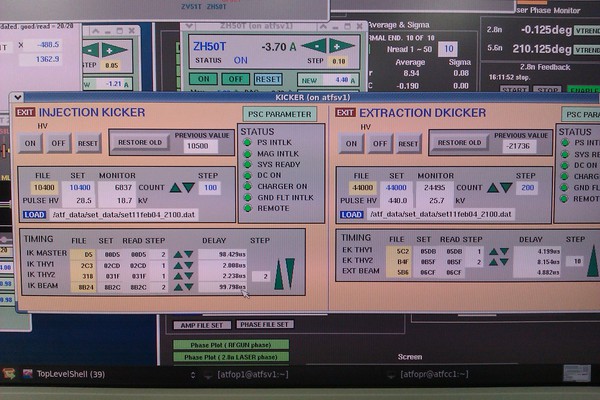This screenshot has width=600, height=400.
Task: Decrease ZH50T current with minus arrow
Action: pyautogui.click(x=314, y=46)
